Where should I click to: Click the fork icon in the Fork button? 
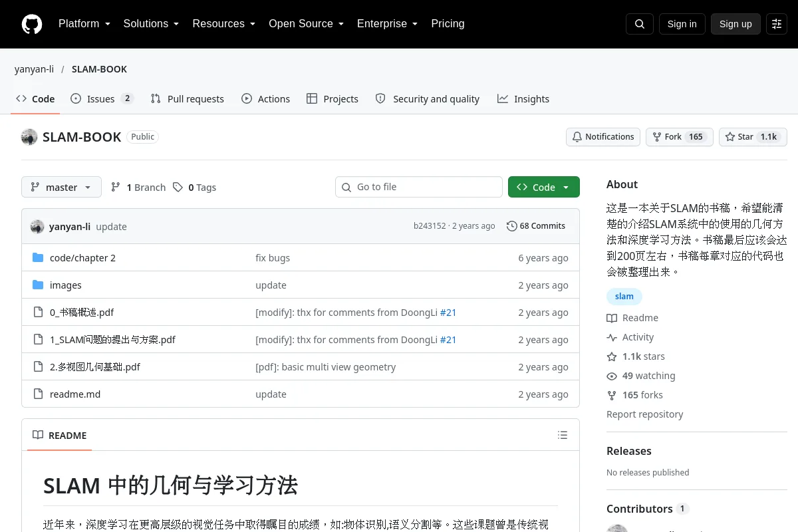coord(657,136)
